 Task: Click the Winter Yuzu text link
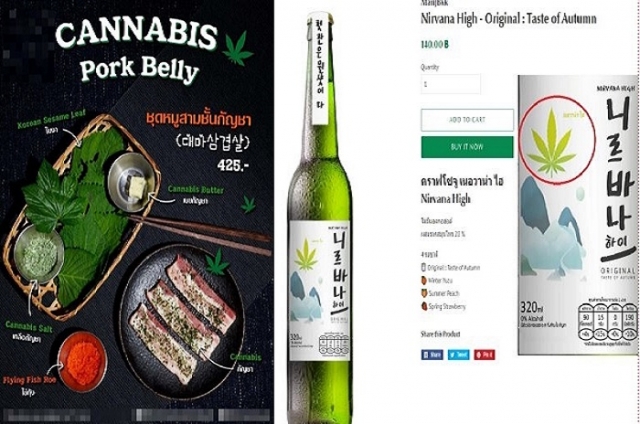click(440, 281)
